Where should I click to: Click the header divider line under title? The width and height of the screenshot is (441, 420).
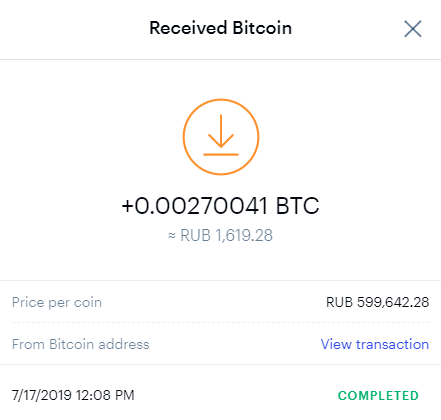pyautogui.click(x=220, y=60)
